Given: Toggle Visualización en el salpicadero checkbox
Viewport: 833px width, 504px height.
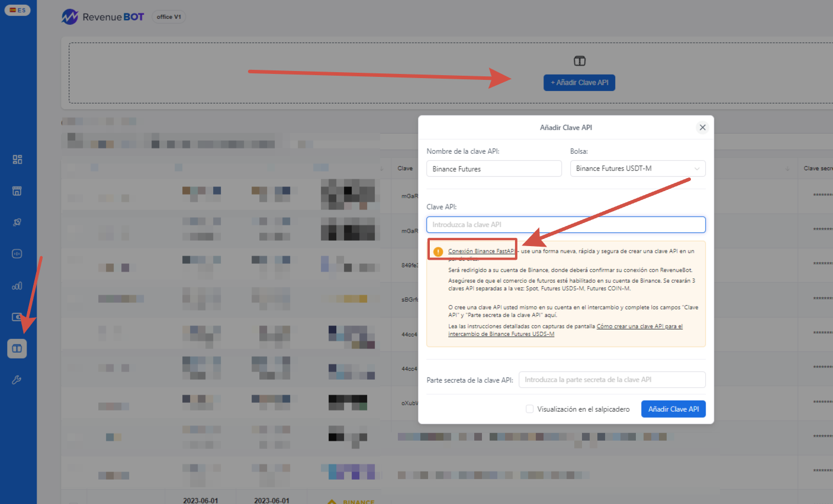Looking at the screenshot, I should [530, 409].
